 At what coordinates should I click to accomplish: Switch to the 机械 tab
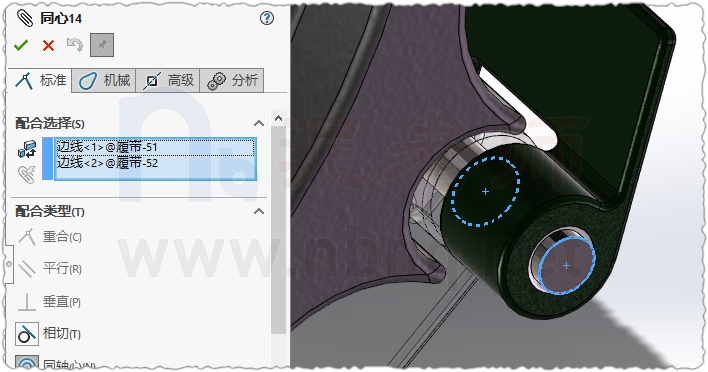(x=104, y=81)
